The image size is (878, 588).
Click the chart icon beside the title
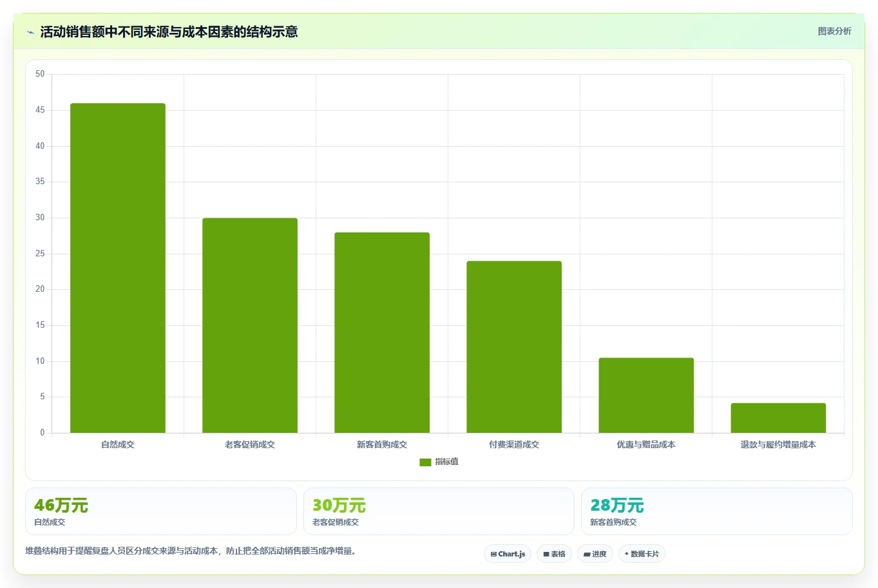click(x=30, y=32)
